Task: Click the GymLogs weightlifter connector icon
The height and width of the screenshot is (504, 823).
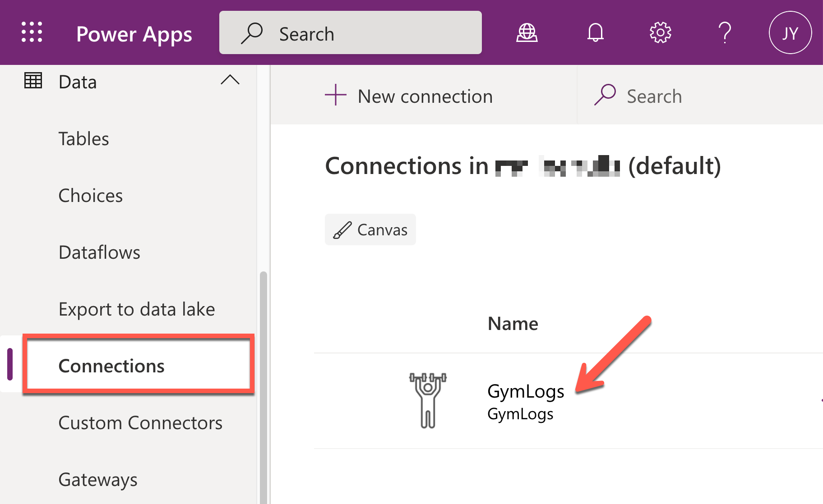Action: [x=428, y=400]
